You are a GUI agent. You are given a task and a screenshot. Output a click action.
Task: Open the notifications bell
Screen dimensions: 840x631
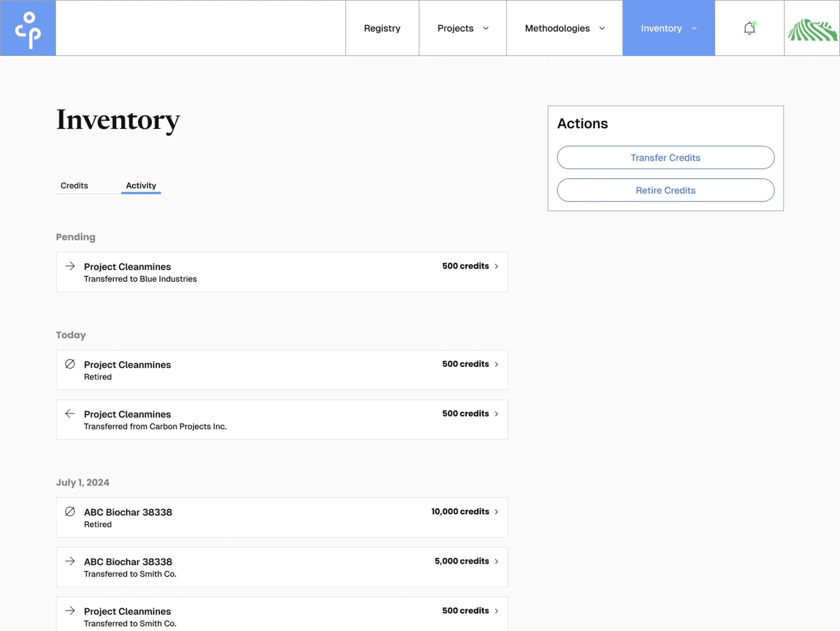click(749, 28)
